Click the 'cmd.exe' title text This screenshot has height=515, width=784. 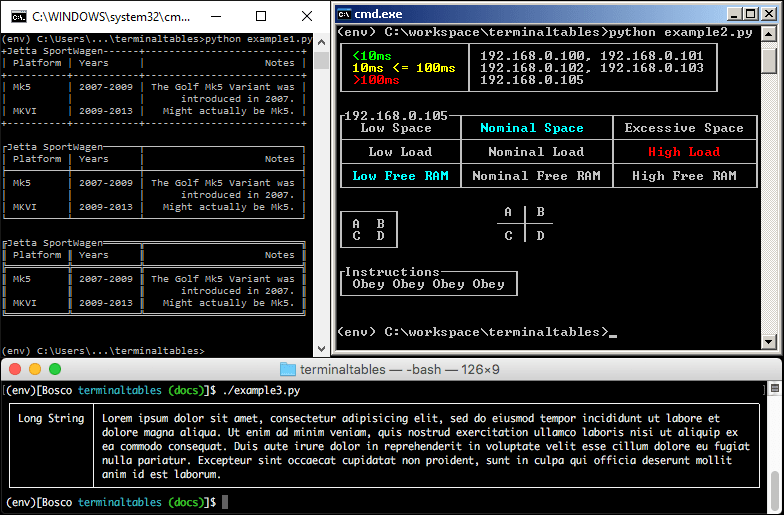(x=378, y=14)
